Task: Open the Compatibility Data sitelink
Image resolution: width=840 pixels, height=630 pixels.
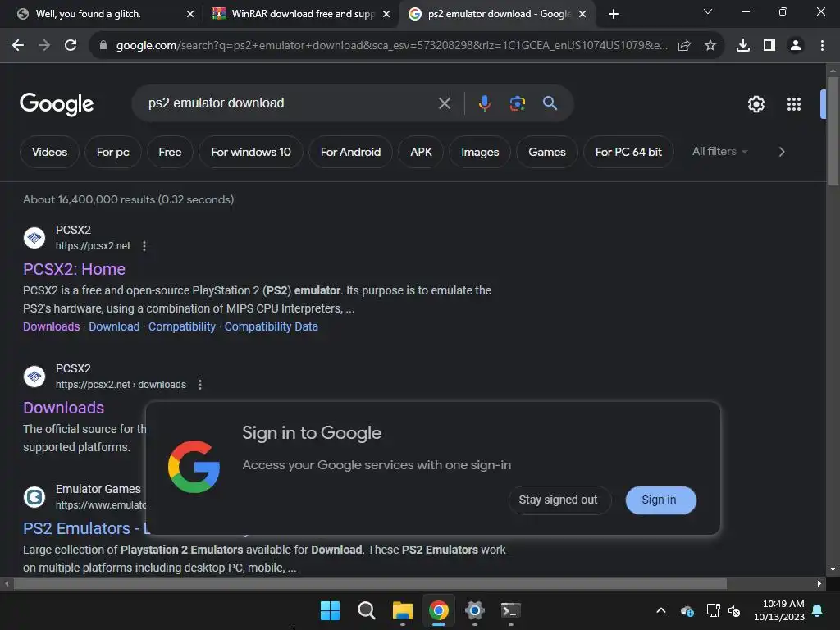Action: pos(271,326)
